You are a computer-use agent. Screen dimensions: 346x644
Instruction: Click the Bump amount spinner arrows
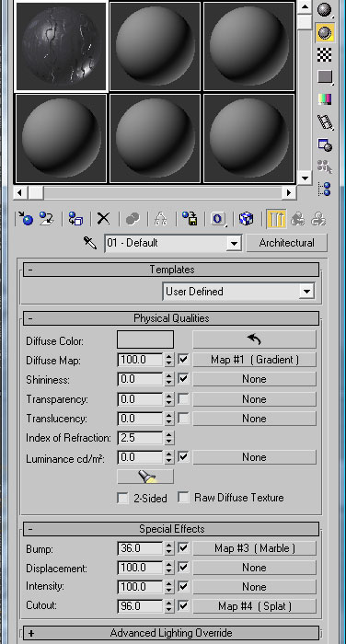click(x=169, y=548)
